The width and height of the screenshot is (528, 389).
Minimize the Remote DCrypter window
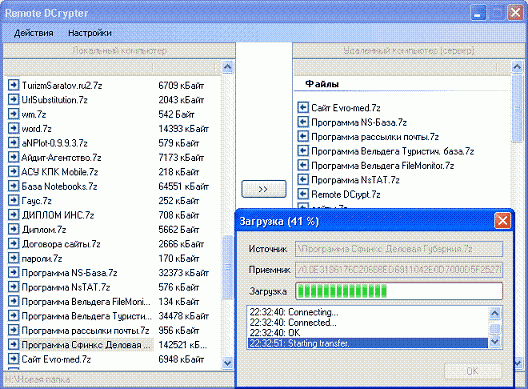pos(477,13)
